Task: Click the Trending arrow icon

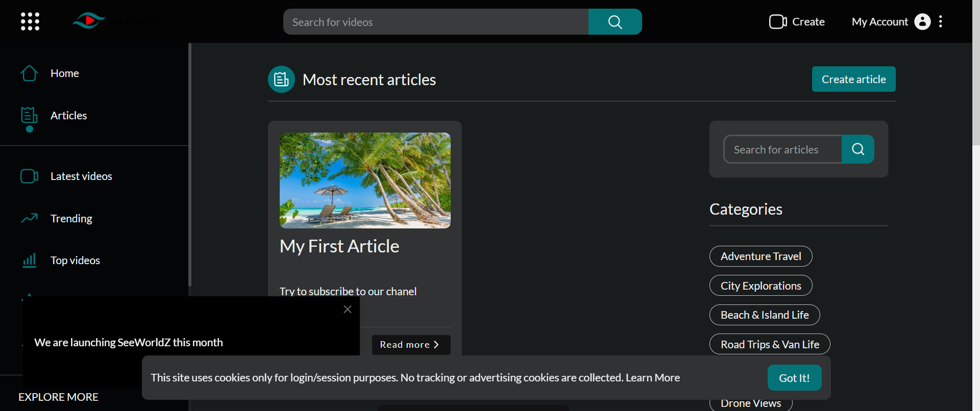Action: pyautogui.click(x=29, y=218)
